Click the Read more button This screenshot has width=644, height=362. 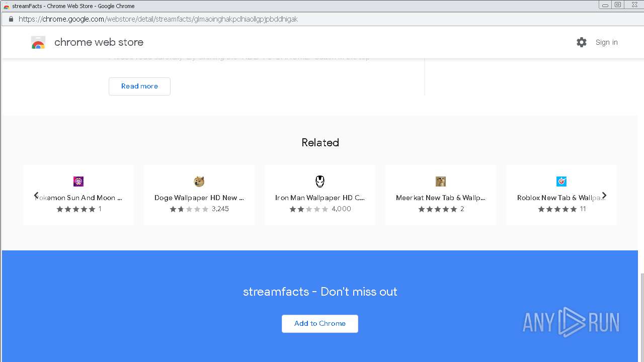click(x=139, y=86)
